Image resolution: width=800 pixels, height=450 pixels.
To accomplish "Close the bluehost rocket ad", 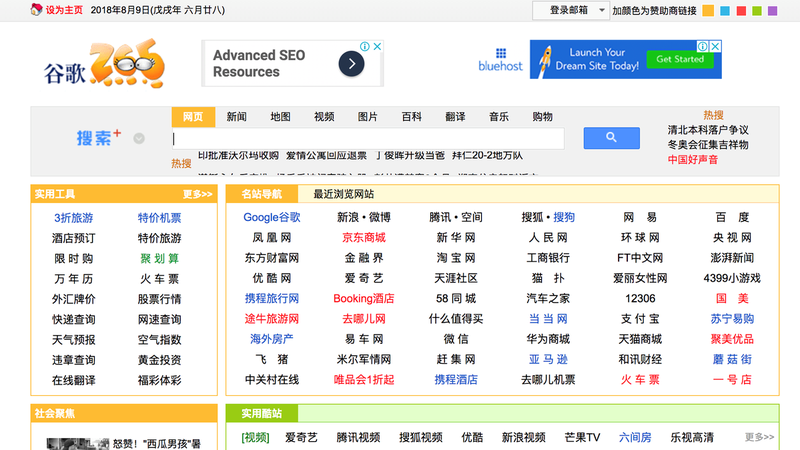I will (x=715, y=47).
